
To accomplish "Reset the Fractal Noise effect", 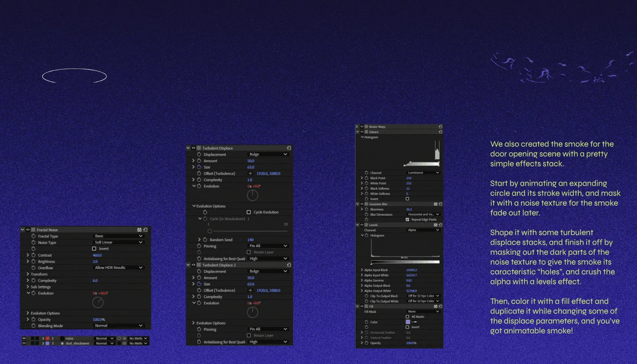I will pos(145,230).
